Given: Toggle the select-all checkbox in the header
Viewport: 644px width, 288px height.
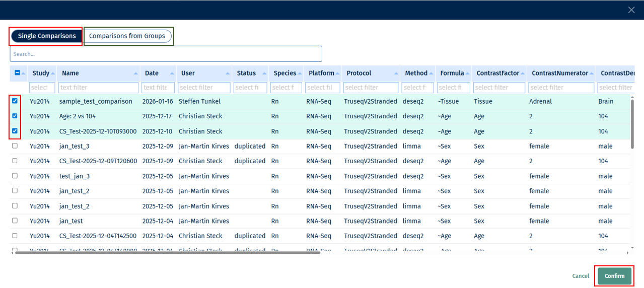Looking at the screenshot, I should point(18,73).
